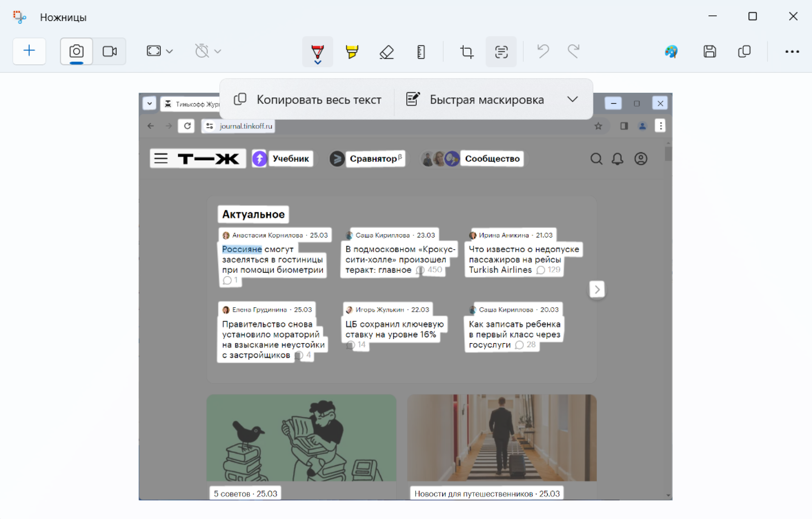The width and height of the screenshot is (812, 519).
Task: Click Новости для путешественников · 25.03 label
Action: 487,494
